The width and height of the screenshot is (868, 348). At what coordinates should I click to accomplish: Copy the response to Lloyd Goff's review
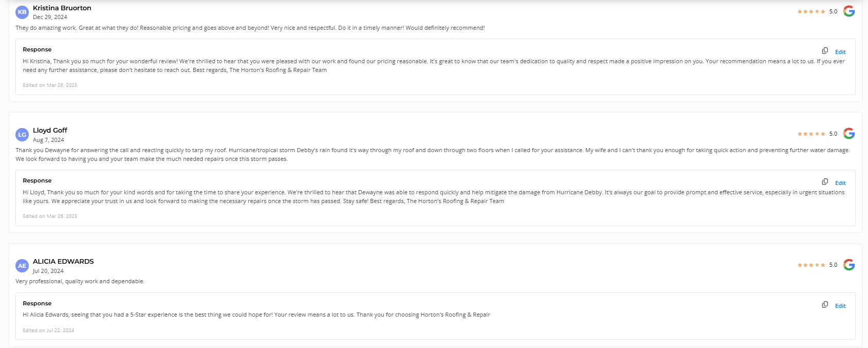(825, 182)
